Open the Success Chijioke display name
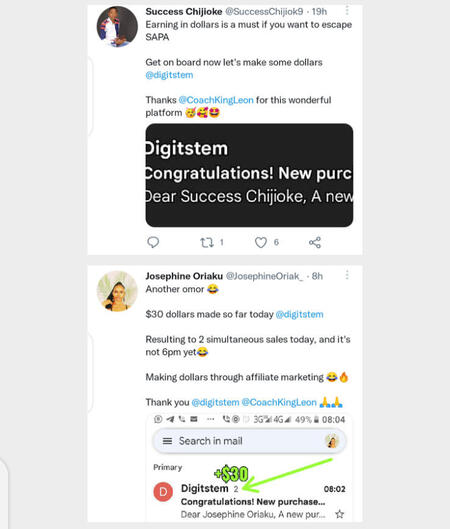This screenshot has height=529, width=450. [184, 11]
